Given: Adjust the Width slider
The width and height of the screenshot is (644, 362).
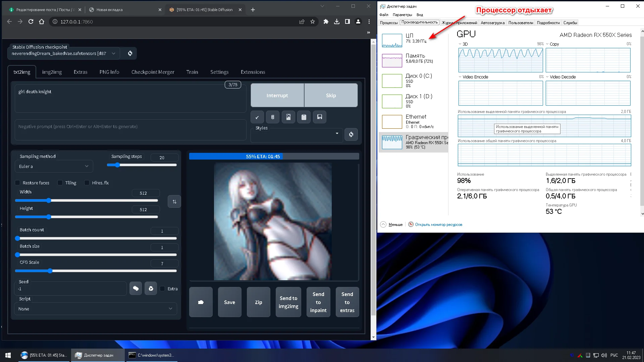Looking at the screenshot, I should point(87,200).
